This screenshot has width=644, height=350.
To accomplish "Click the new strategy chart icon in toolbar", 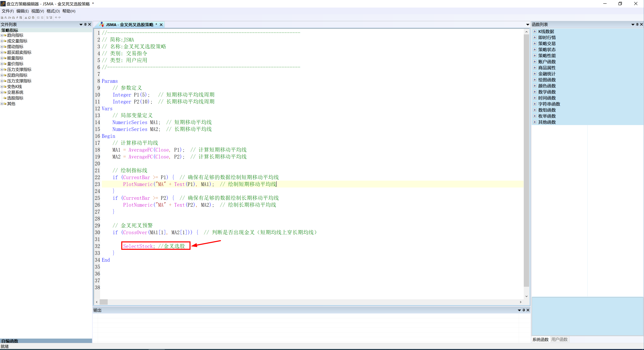I will click(2, 18).
